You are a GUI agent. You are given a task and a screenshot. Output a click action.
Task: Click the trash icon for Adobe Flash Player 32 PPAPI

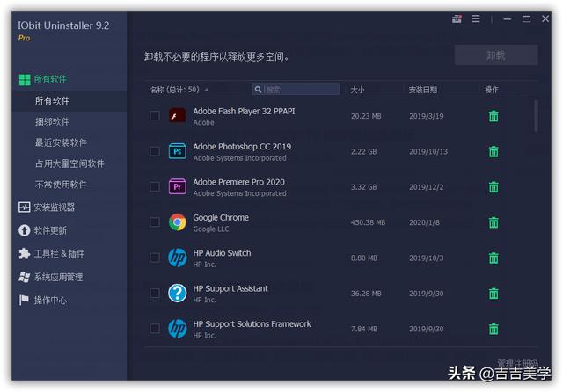pyautogui.click(x=494, y=116)
